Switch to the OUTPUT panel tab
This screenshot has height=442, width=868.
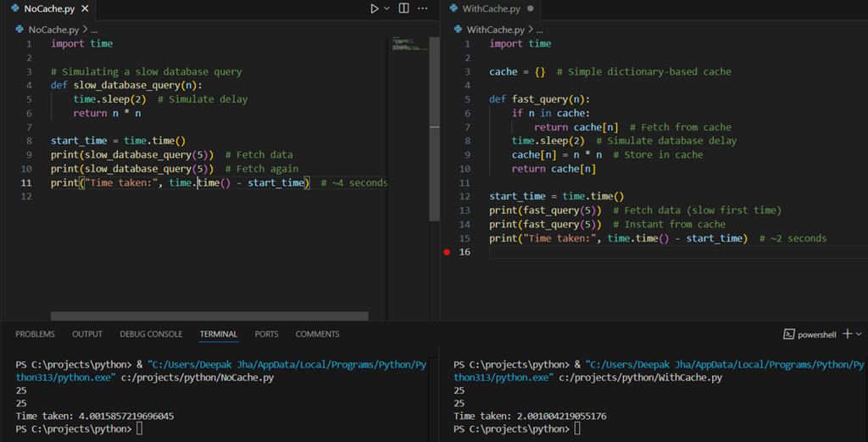87,334
